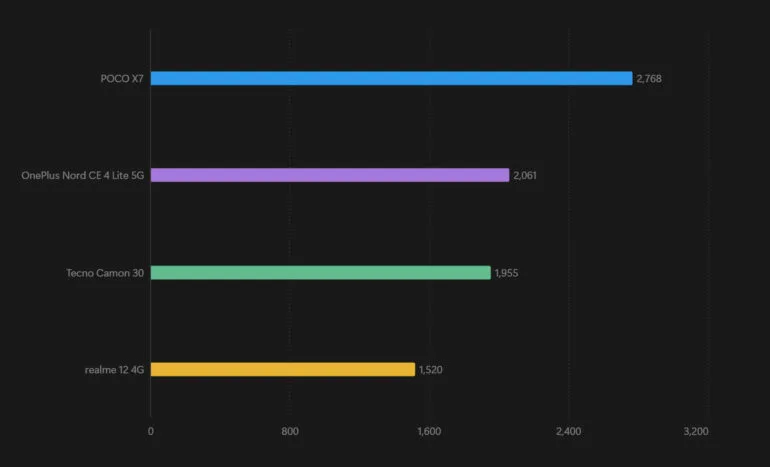Click the 800 axis tick label
The height and width of the screenshot is (467, 770).
click(290, 431)
